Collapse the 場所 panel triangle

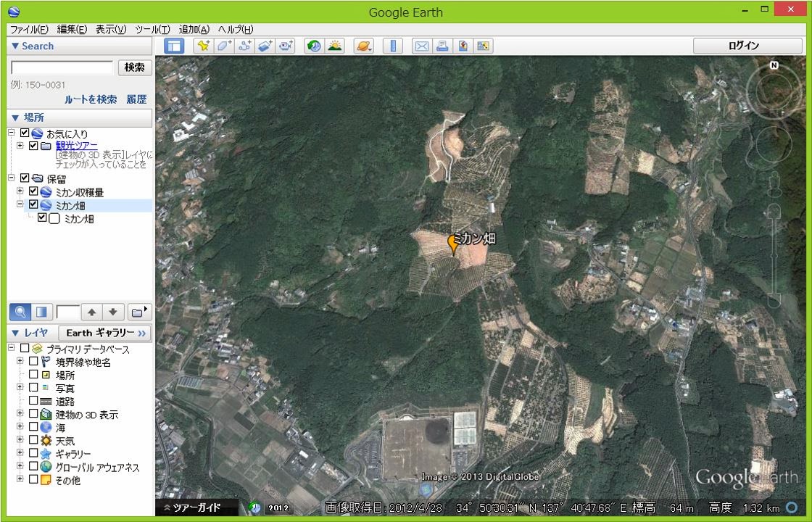click(15, 118)
